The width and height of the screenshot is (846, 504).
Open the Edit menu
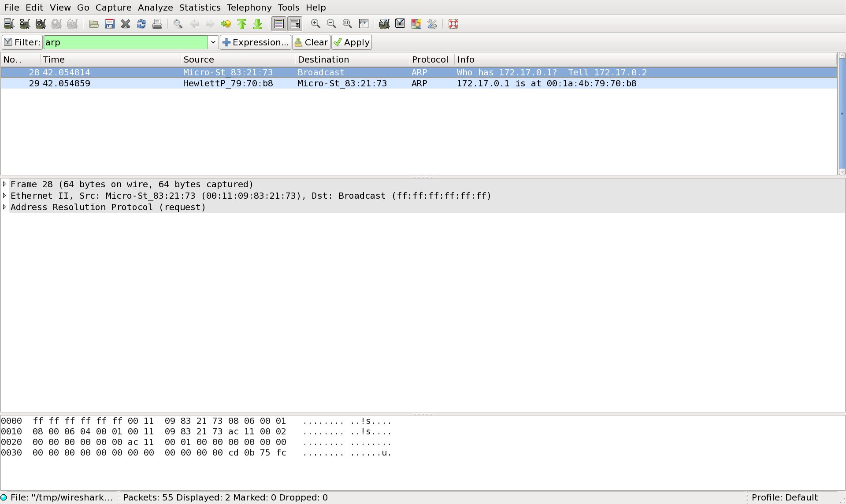(34, 7)
